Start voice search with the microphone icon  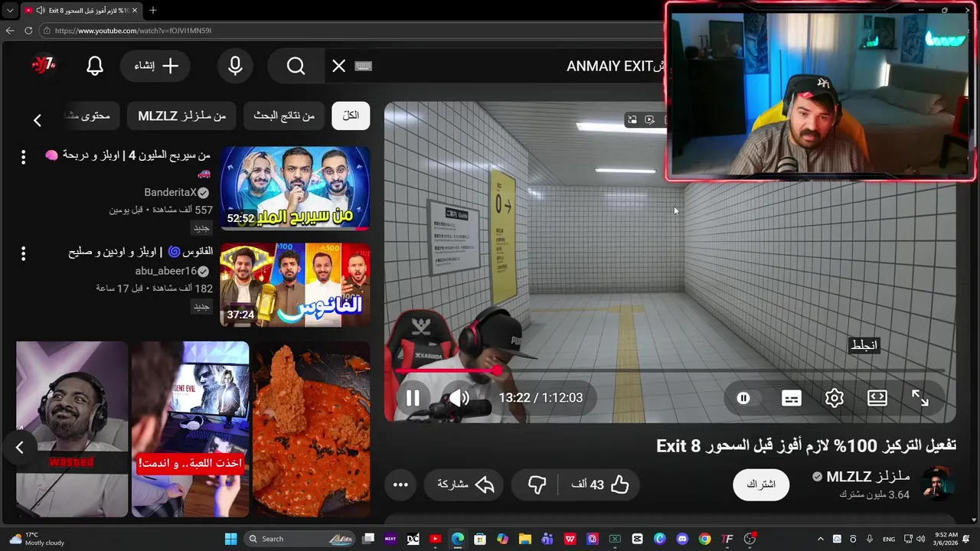[235, 66]
